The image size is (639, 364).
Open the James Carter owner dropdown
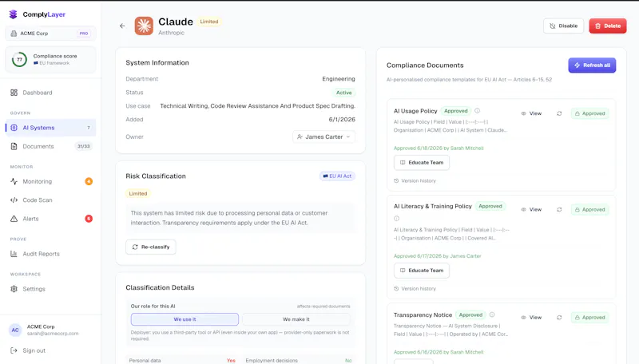323,136
